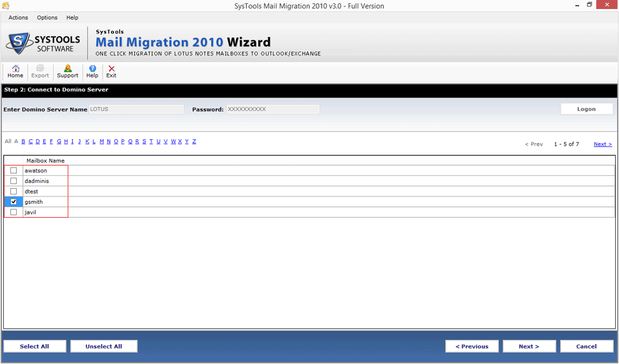Click the Next page link
This screenshot has height=364, width=619.
point(603,144)
